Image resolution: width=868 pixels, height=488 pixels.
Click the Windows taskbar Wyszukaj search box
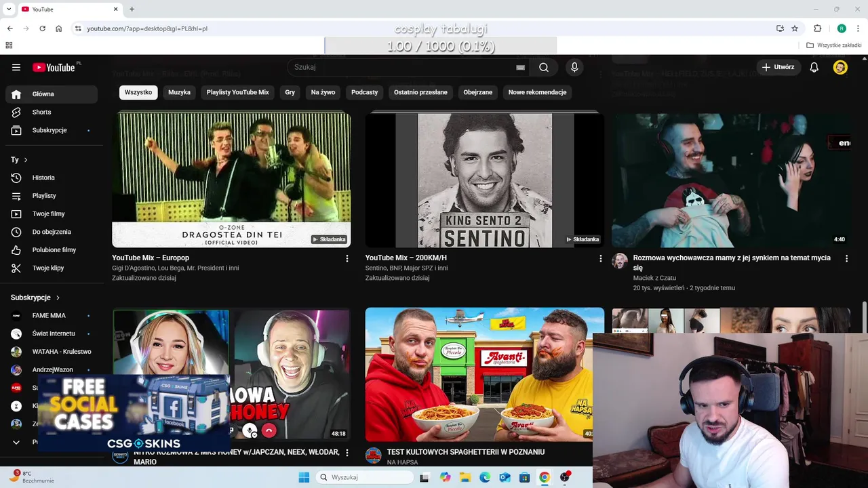tap(364, 477)
